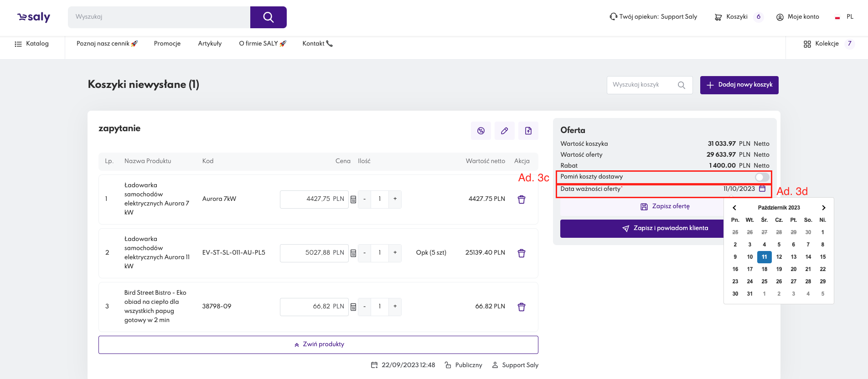Open calculator icon for Aurora 11 kW price
This screenshot has width=868, height=379.
coord(353,253)
